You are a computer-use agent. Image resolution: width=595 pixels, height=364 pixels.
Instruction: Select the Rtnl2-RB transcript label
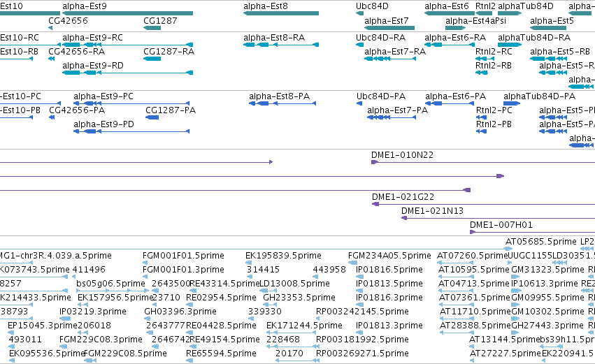point(494,66)
